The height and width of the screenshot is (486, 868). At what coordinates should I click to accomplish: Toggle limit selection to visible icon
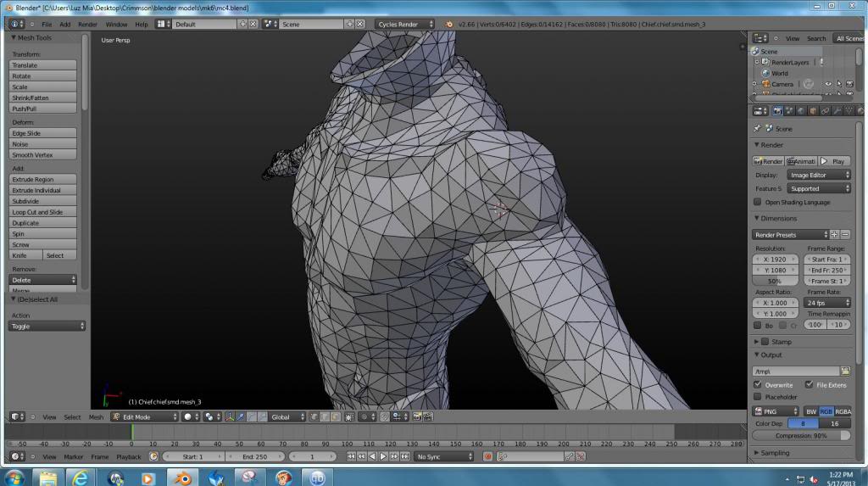pyautogui.click(x=349, y=416)
